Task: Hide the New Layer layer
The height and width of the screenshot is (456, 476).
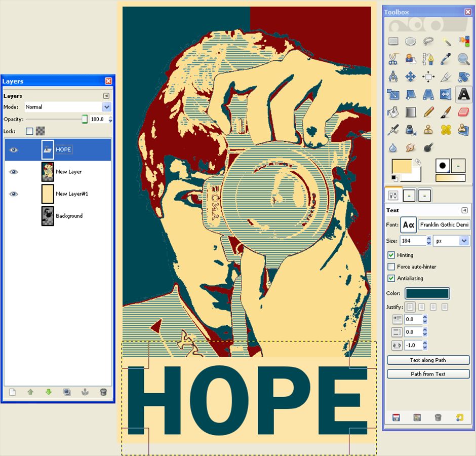Action: tap(13, 172)
